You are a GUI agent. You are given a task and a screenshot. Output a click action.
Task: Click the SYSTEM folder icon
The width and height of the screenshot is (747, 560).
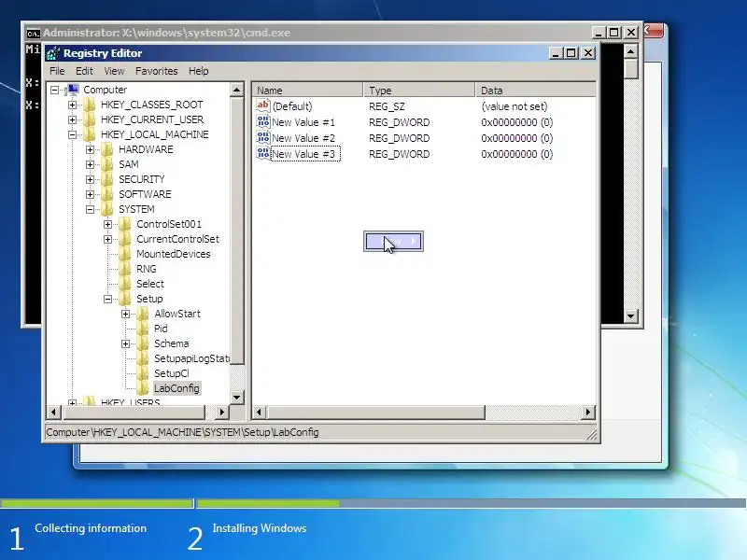click(x=107, y=209)
